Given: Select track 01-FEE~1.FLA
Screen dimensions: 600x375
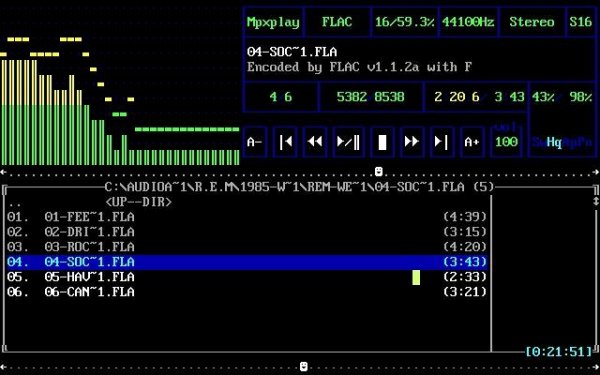Looking at the screenshot, I should point(247,217).
